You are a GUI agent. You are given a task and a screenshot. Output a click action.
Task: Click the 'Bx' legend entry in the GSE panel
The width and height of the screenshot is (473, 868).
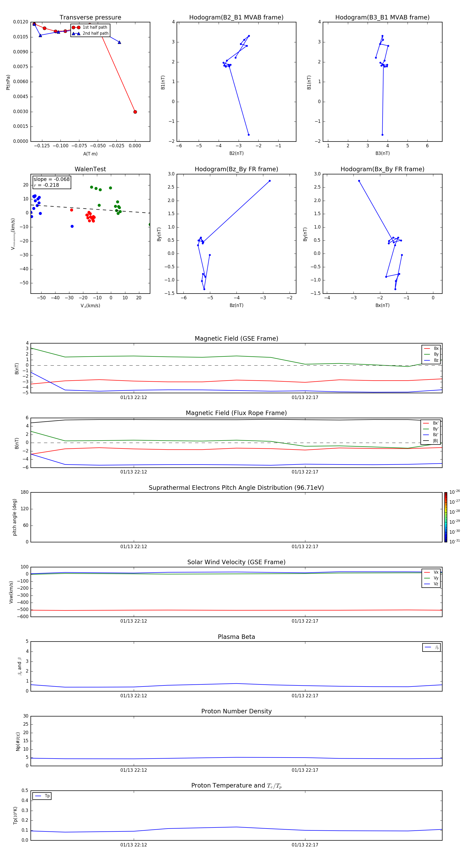point(431,349)
